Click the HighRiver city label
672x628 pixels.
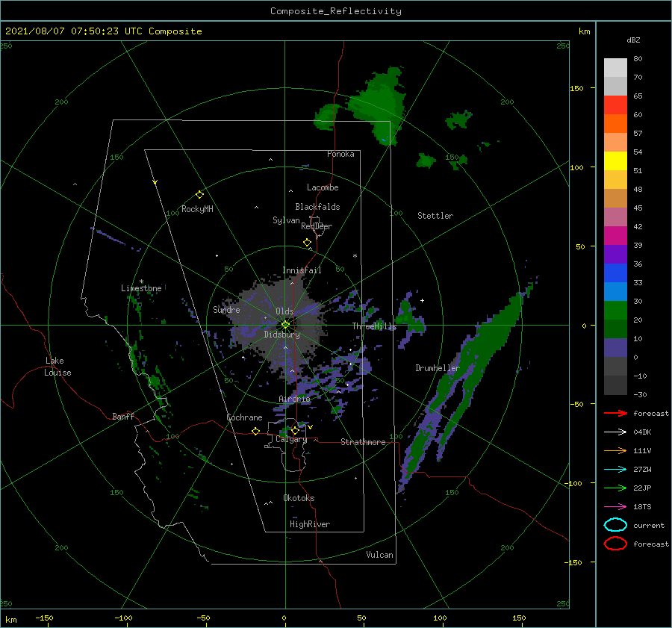coord(310,524)
